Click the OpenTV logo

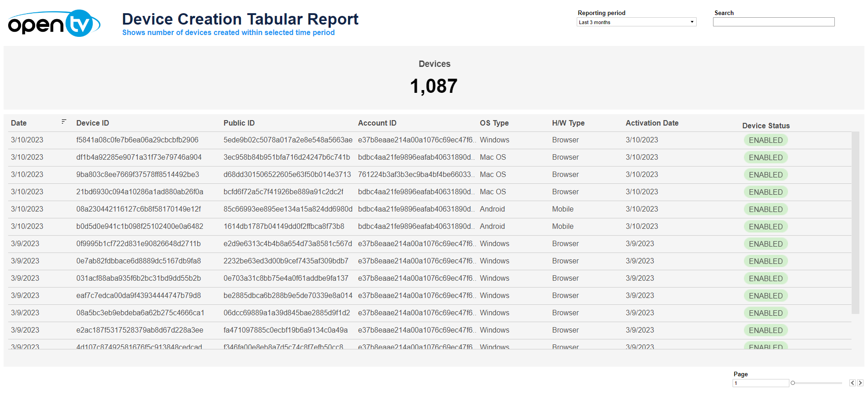(54, 24)
